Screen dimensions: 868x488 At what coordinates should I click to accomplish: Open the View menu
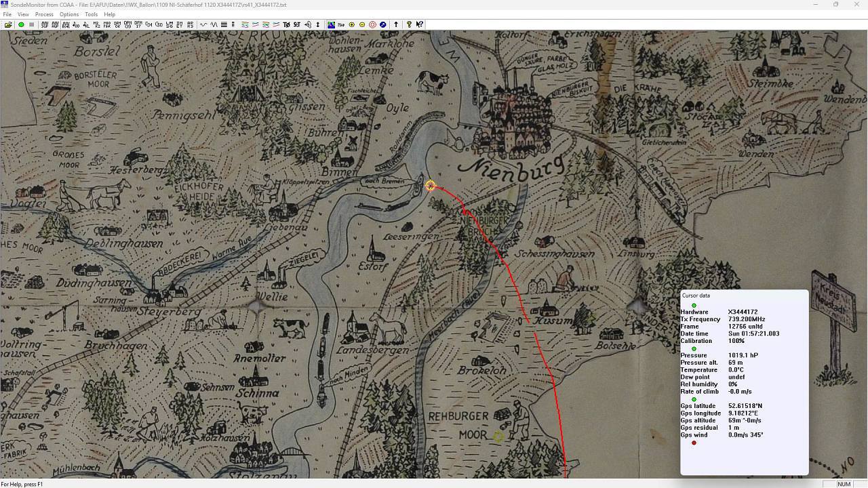[23, 14]
